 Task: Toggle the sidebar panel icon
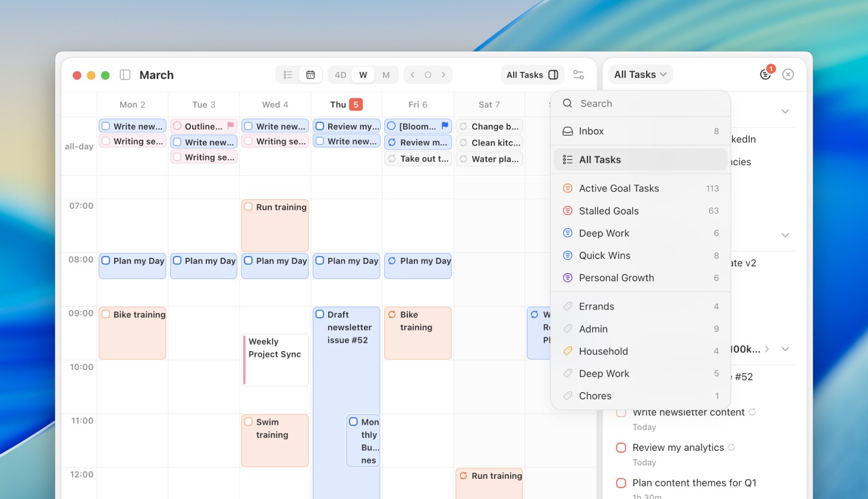(125, 75)
